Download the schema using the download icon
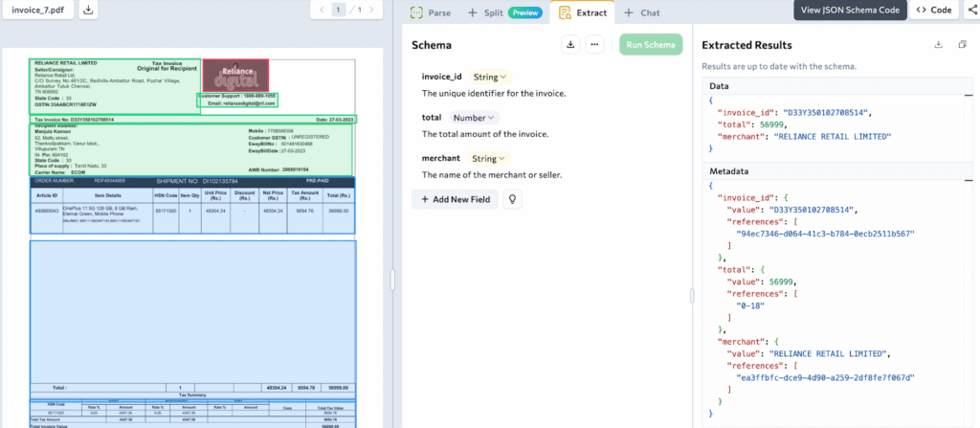This screenshot has width=980, height=428. tap(571, 44)
